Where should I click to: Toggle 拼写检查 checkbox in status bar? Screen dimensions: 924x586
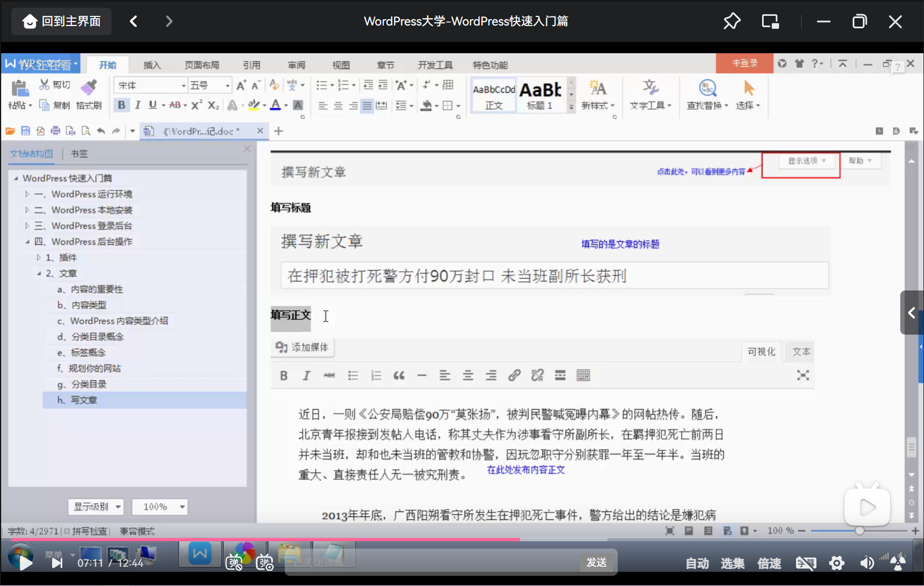67,531
